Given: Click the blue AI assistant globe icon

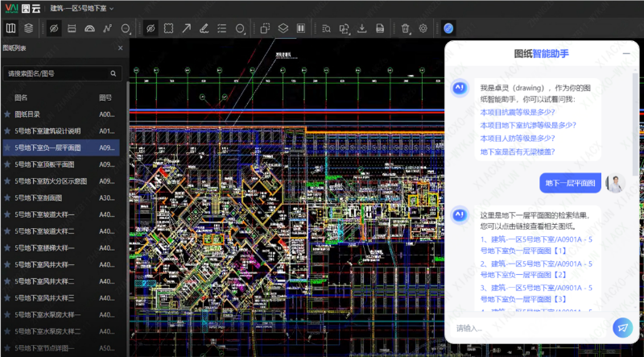Looking at the screenshot, I should (x=448, y=28).
